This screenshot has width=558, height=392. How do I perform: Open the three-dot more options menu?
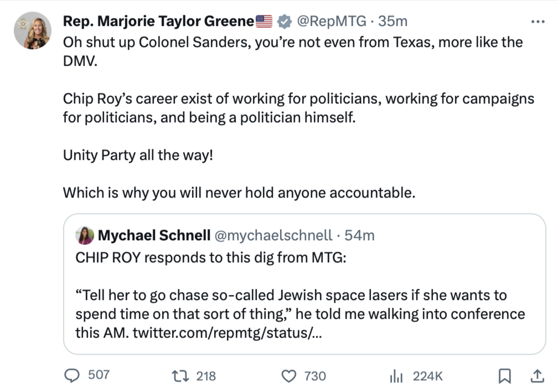538,20
